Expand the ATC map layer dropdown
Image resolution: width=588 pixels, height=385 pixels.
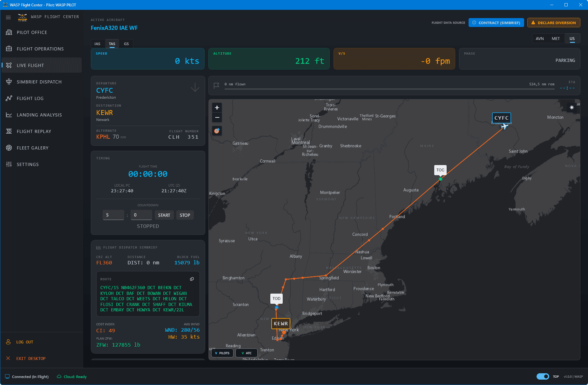click(247, 353)
